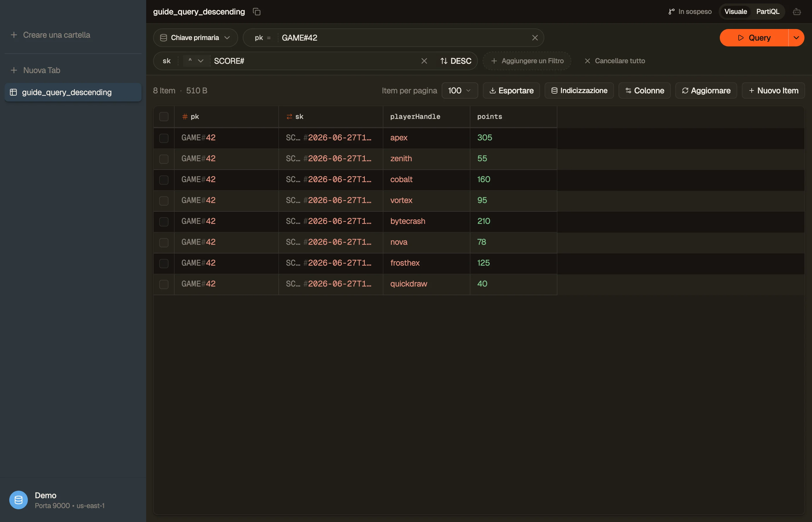Viewport: 812px width, 522px height.
Task: Click the In sospeso branch icon
Action: click(x=671, y=12)
